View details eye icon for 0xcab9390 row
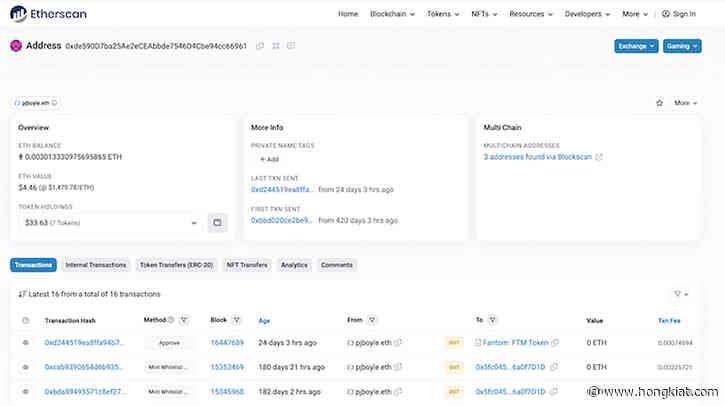Image resolution: width=725 pixels, height=406 pixels. [x=25, y=367]
